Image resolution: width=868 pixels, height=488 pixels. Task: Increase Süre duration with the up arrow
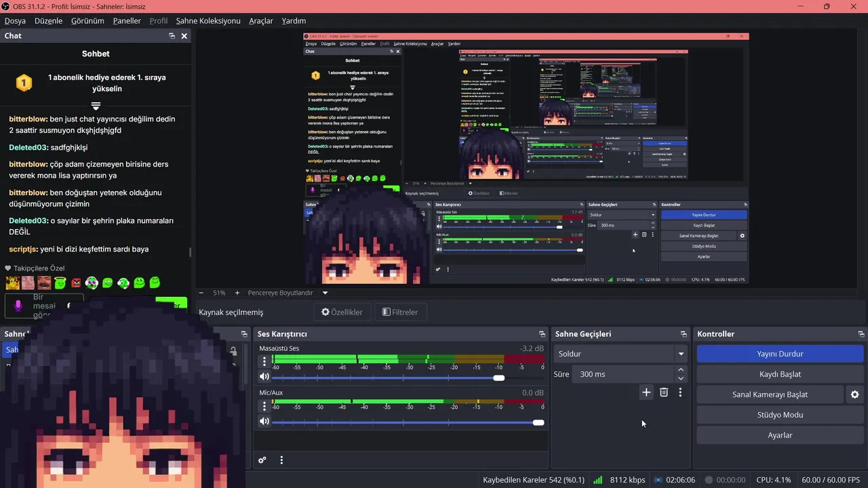tap(681, 370)
